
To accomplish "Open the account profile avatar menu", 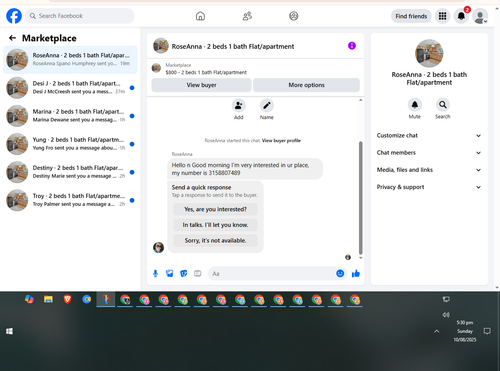I will [480, 16].
